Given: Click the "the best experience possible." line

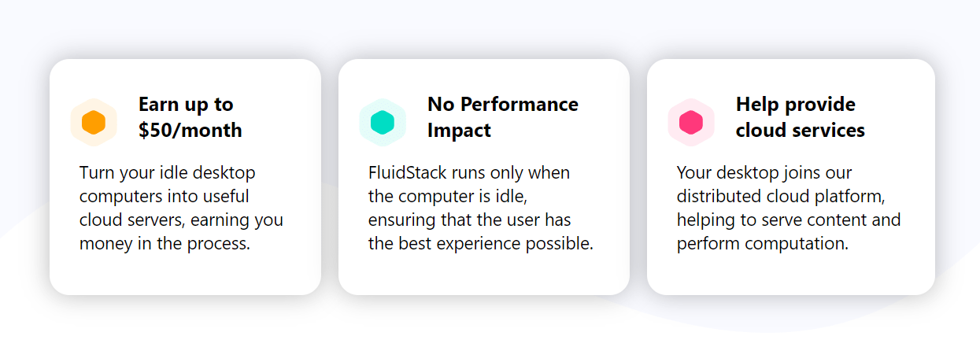Looking at the screenshot, I should pyautogui.click(x=481, y=244).
